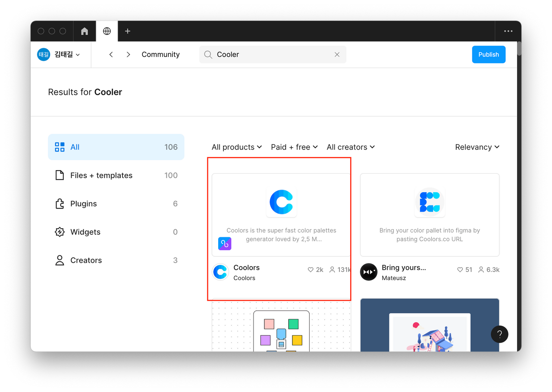Click the Files document icon
552x392 pixels.
click(x=60, y=175)
